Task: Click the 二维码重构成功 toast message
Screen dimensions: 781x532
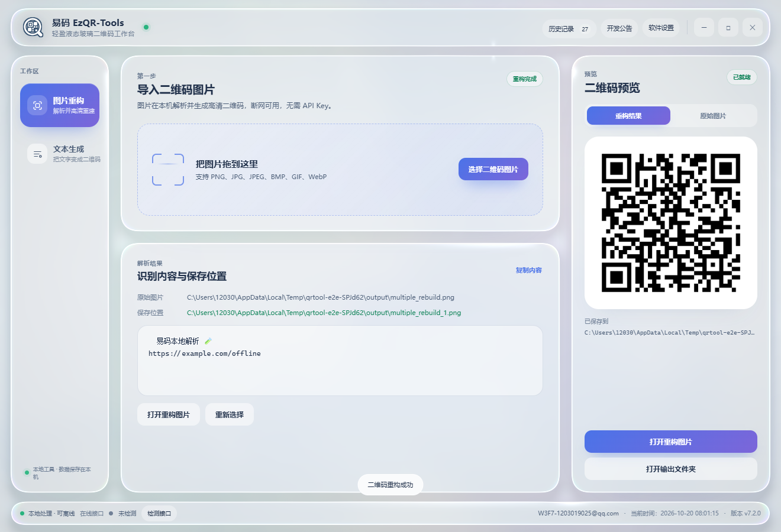Action: [390, 485]
